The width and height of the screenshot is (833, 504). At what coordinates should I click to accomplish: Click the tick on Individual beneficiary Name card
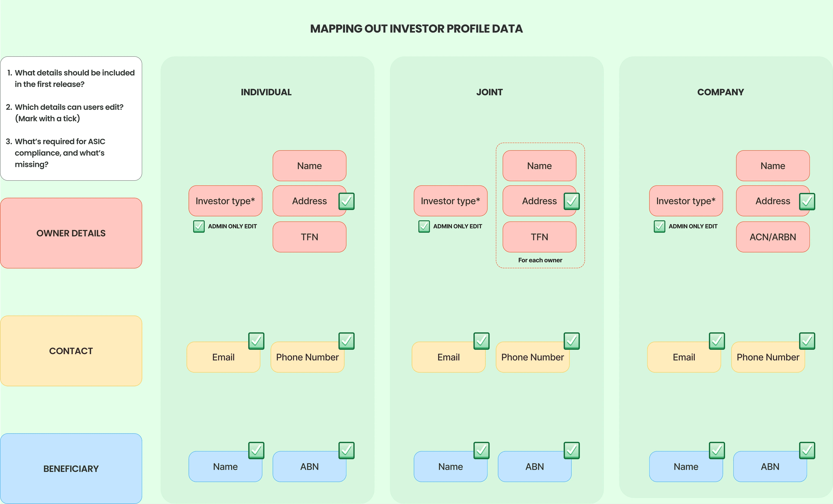[x=256, y=450]
